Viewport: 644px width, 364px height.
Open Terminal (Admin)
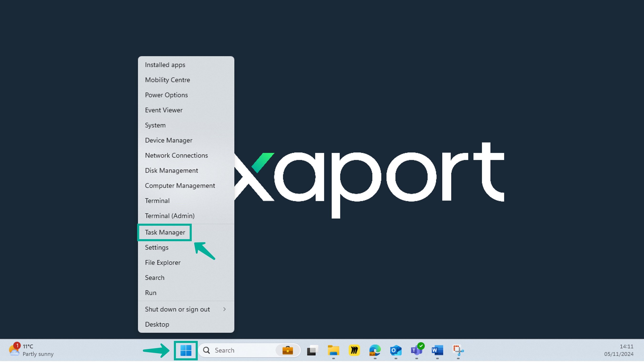click(170, 215)
